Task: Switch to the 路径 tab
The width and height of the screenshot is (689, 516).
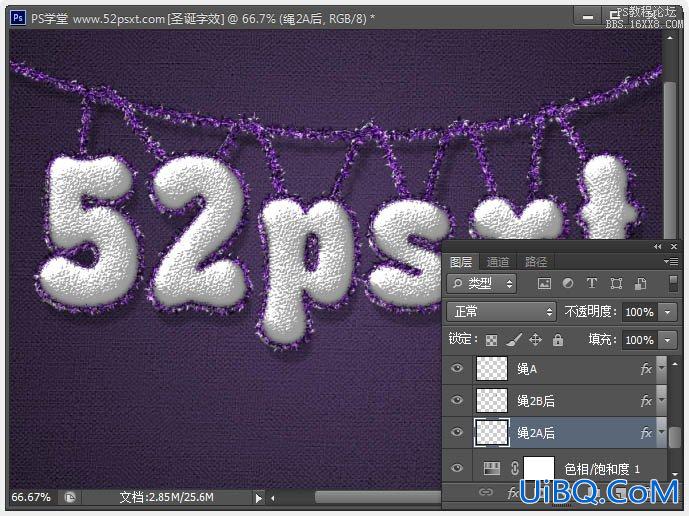Action: pos(536,262)
